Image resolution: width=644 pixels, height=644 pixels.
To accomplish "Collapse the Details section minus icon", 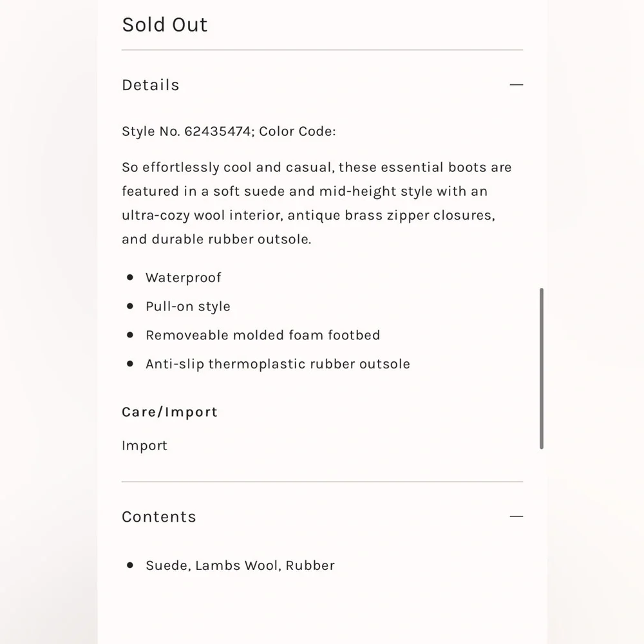I will pos(516,84).
